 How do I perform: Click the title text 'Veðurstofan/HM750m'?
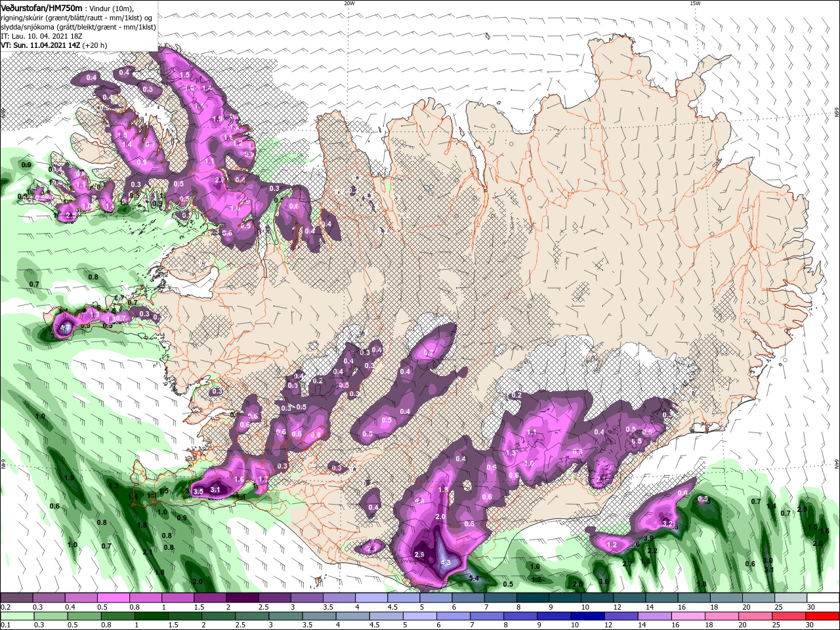tap(41, 8)
